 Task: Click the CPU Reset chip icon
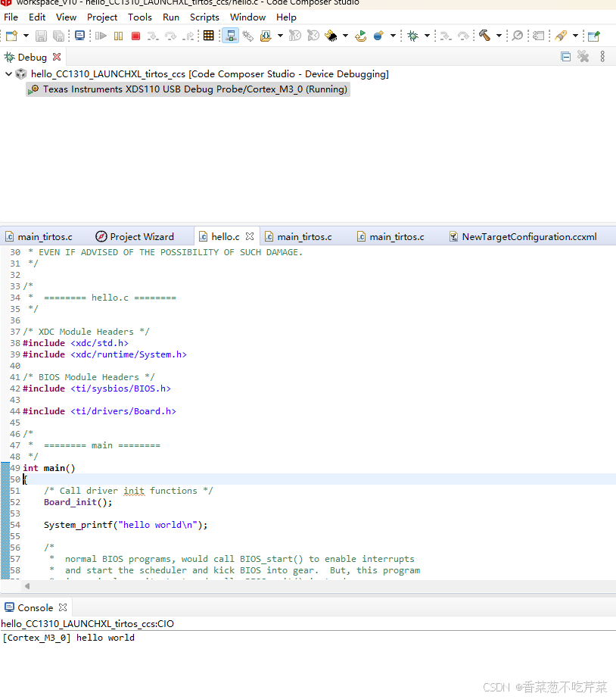tap(331, 36)
